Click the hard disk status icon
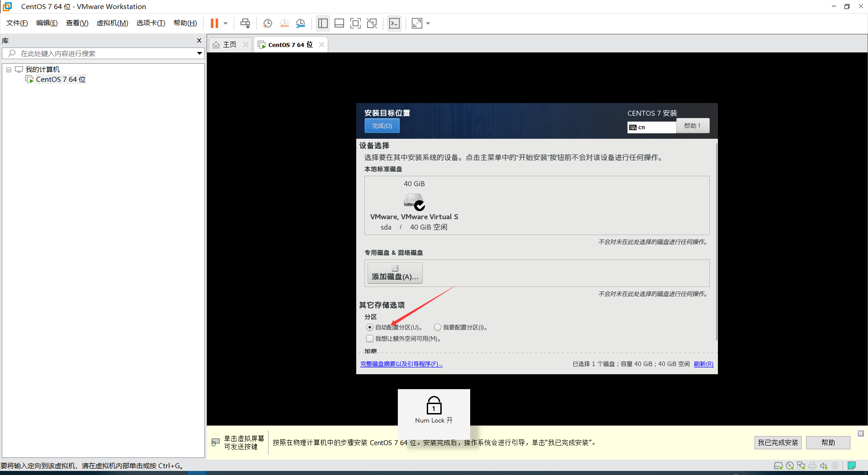This screenshot has width=868, height=475. click(778, 466)
